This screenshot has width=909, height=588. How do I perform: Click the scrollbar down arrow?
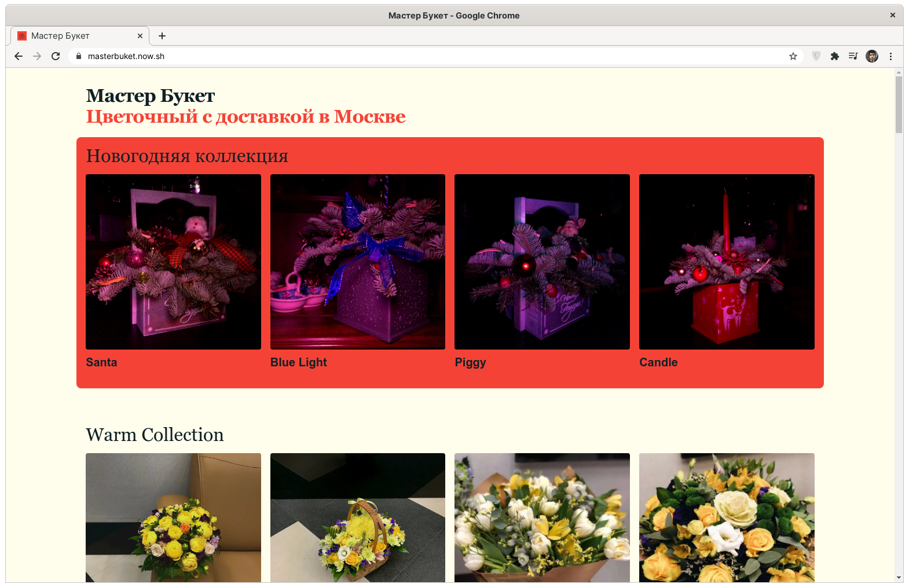tap(899, 578)
